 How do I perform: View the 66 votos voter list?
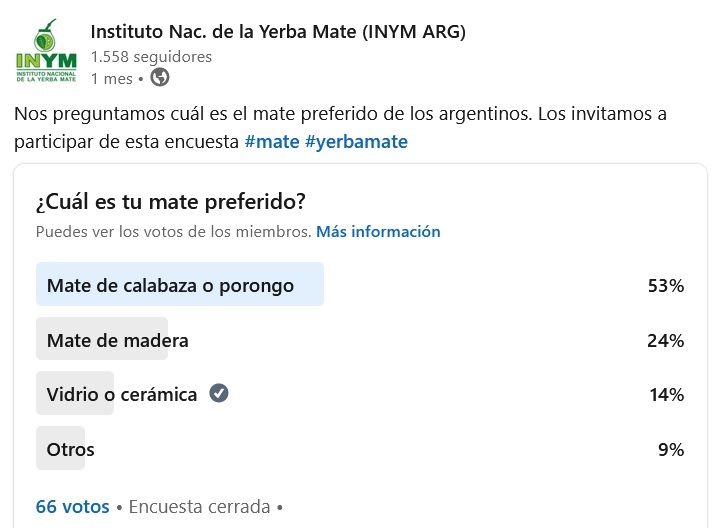click(72, 507)
